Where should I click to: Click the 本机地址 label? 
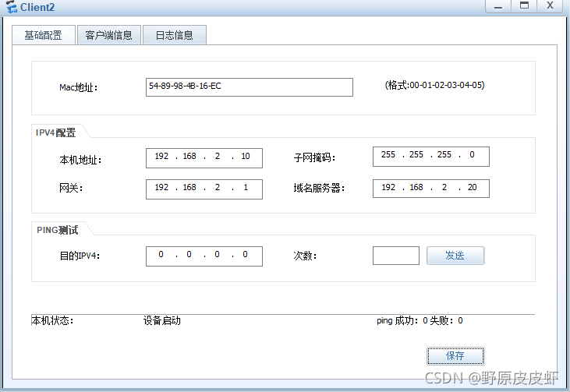(80, 160)
